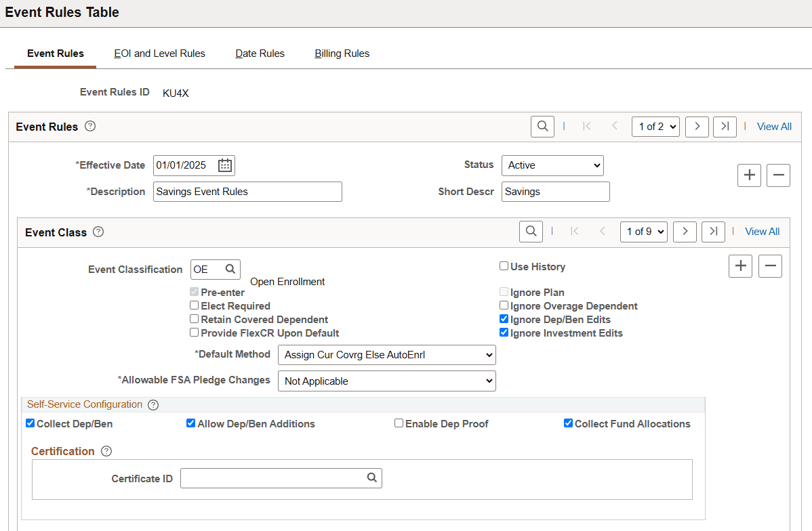Open the EOI and Level Rules tab
The height and width of the screenshot is (531, 812).
click(x=159, y=54)
